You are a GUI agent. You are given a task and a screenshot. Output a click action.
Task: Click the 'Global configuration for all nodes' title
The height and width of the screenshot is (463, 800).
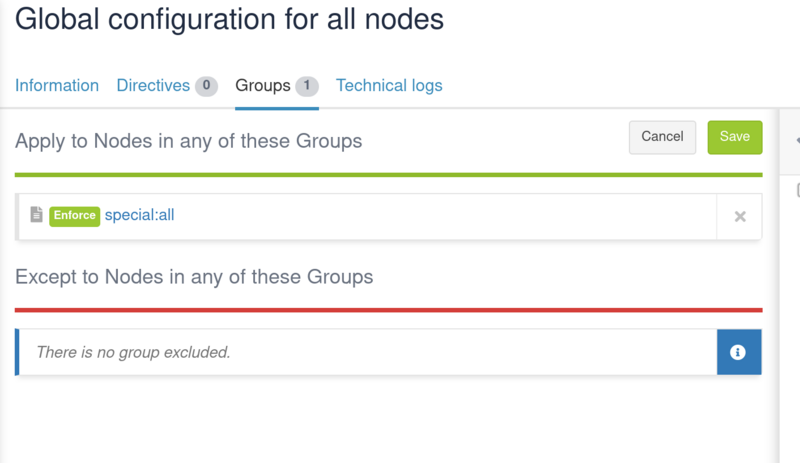[229, 19]
